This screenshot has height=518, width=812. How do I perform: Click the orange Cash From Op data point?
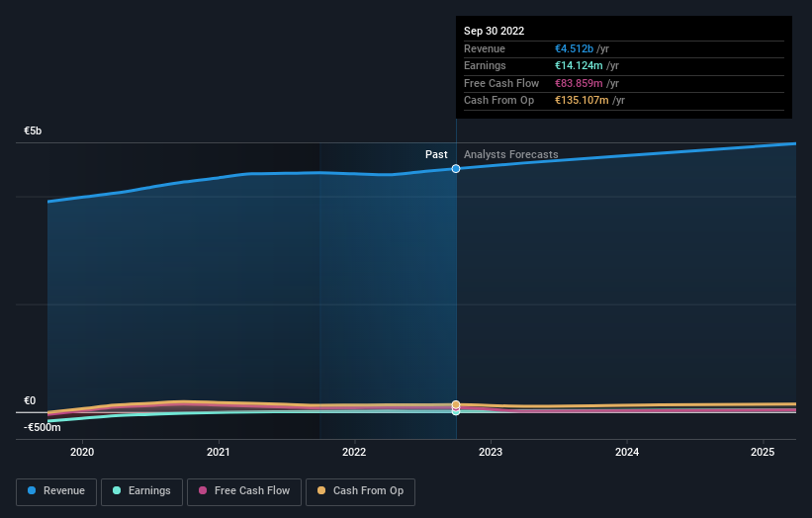pos(456,404)
